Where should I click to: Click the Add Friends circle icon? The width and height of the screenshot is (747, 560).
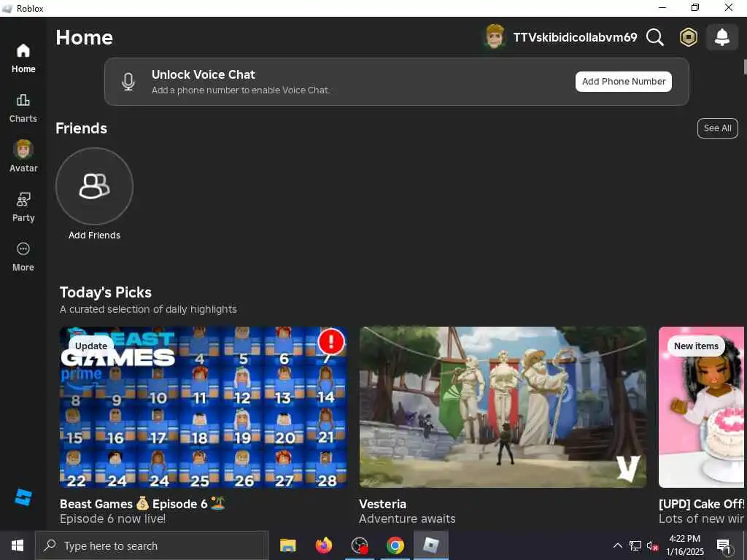(94, 186)
